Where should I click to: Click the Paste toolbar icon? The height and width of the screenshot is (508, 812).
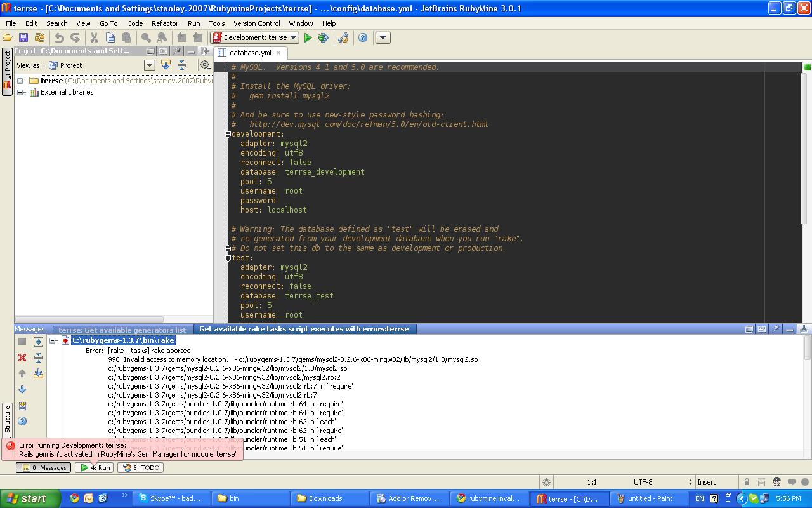pos(126,38)
